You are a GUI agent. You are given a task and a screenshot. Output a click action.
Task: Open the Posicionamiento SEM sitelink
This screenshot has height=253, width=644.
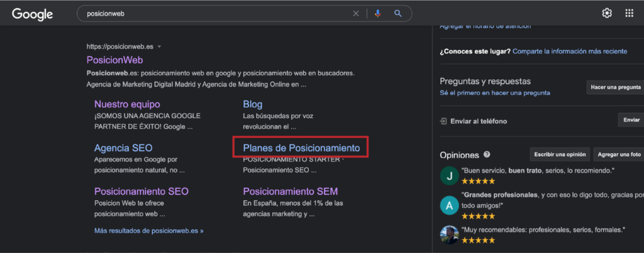point(291,191)
